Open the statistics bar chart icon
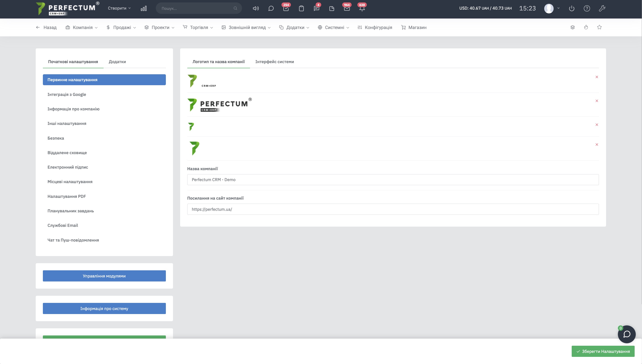Viewport: 642px width, 364px height. tap(144, 8)
